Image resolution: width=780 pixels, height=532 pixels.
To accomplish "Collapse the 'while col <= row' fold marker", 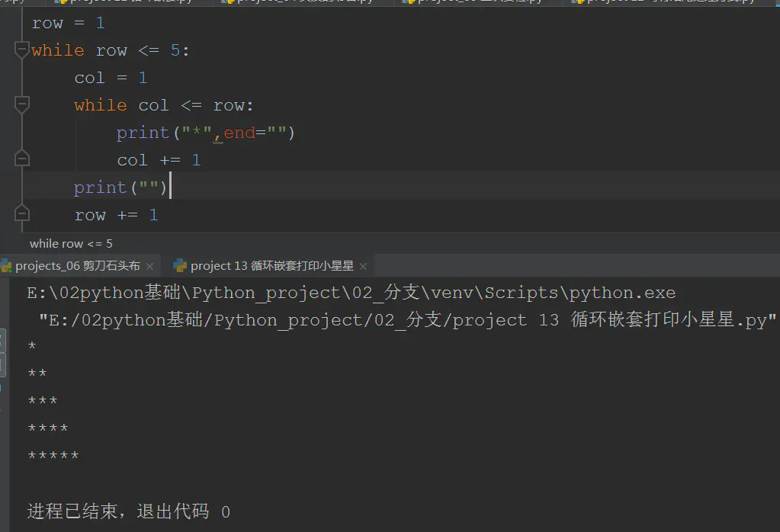I will coord(22,104).
